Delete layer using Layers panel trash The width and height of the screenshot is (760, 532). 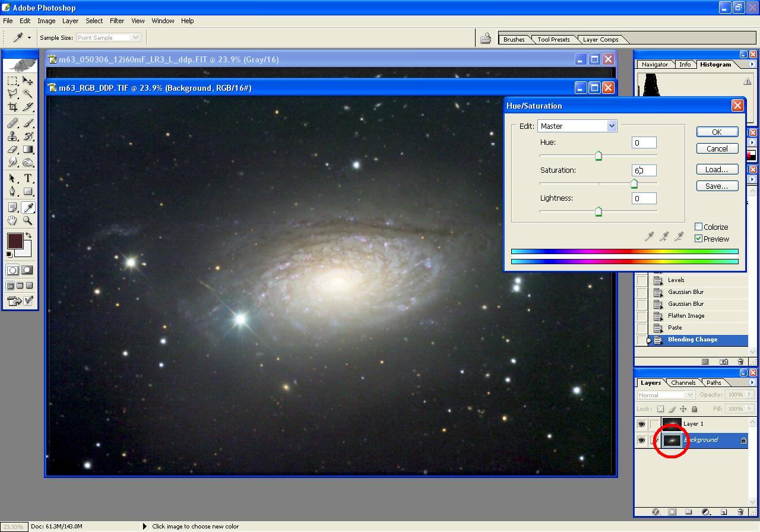(x=740, y=512)
